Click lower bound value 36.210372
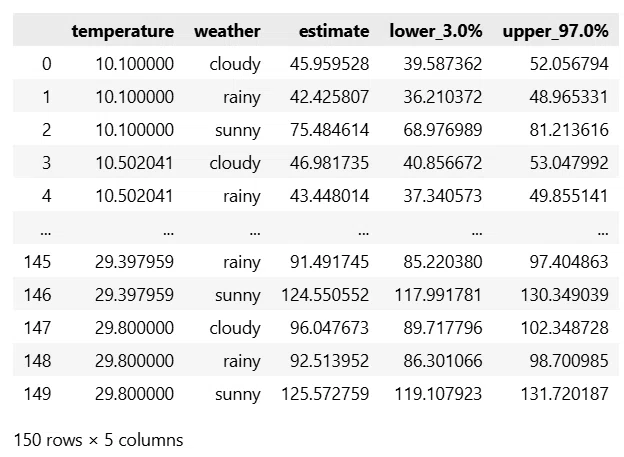Image resolution: width=624 pixels, height=457 pixels. point(443,97)
